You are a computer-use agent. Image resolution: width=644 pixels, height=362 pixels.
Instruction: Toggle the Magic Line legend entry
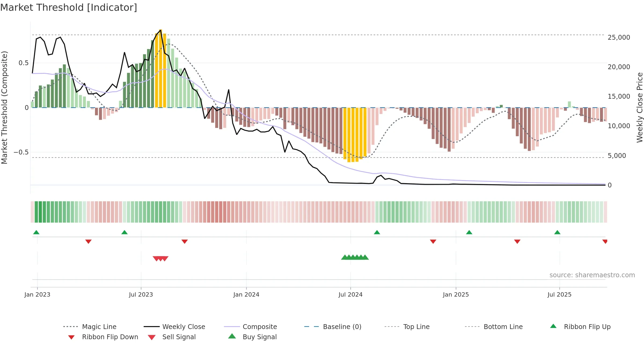click(x=90, y=327)
